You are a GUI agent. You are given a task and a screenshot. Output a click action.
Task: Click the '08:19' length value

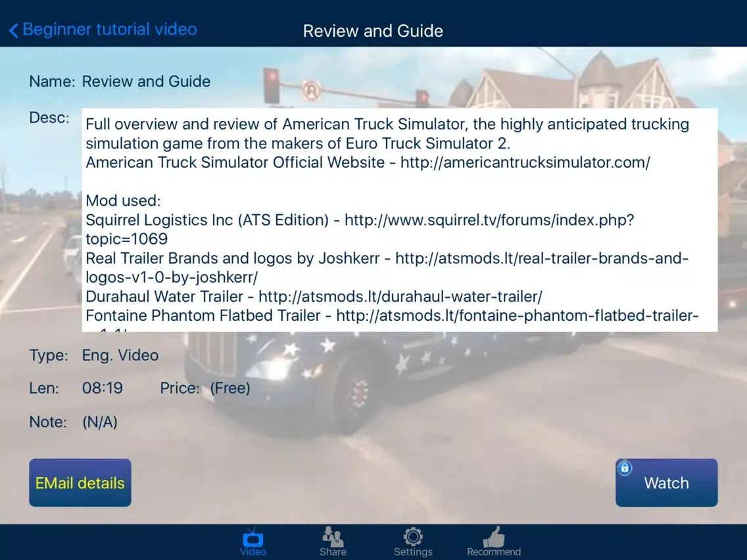103,388
